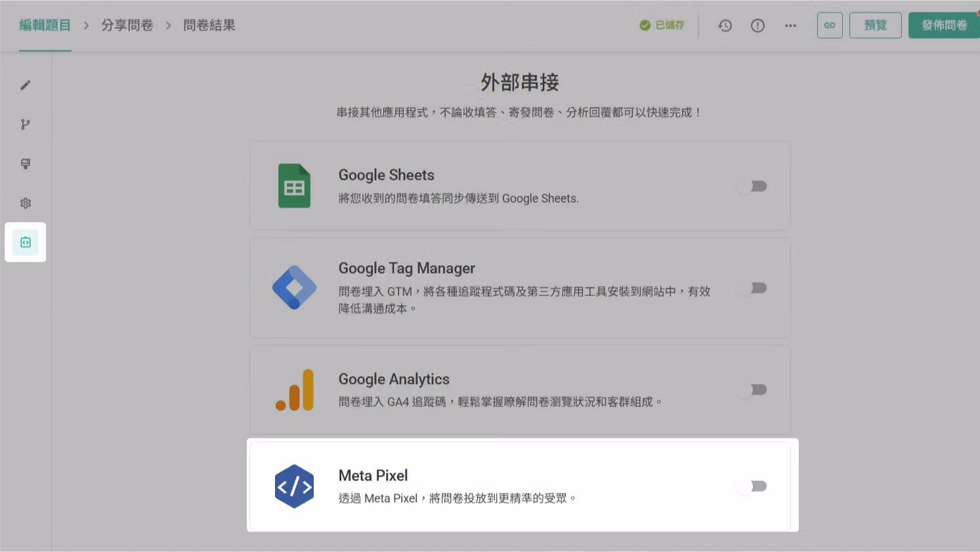The image size is (980, 552).
Task: Open version history clock icon
Action: coord(725,26)
